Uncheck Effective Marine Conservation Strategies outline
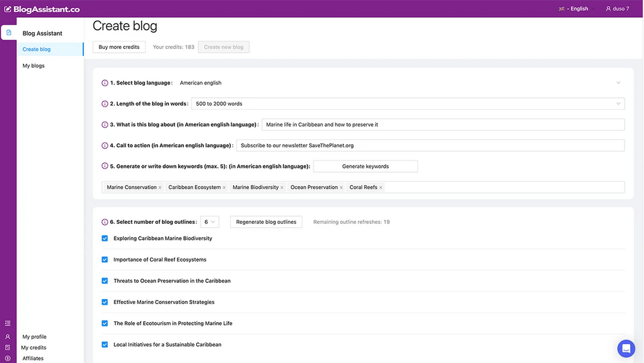Screen dimensions: 644x363 pyautogui.click(x=105, y=302)
